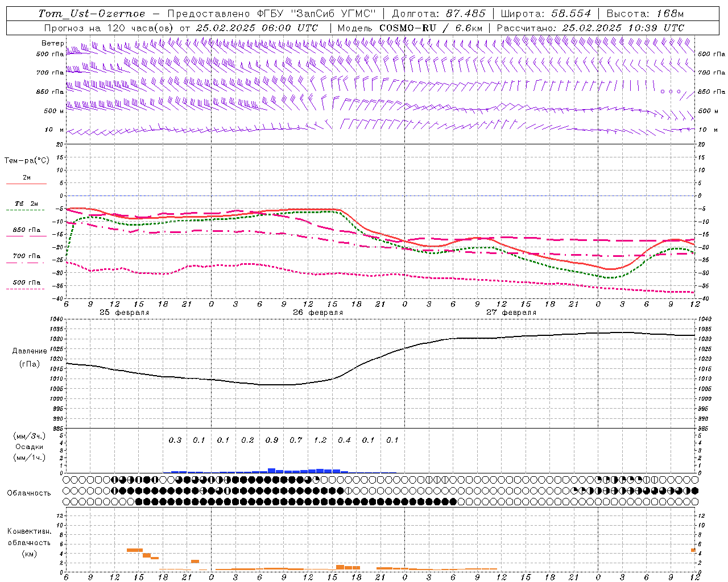Select the latitude value Широта: 58.554
Image resolution: width=728 pixels, height=582 pixels.
point(545,14)
